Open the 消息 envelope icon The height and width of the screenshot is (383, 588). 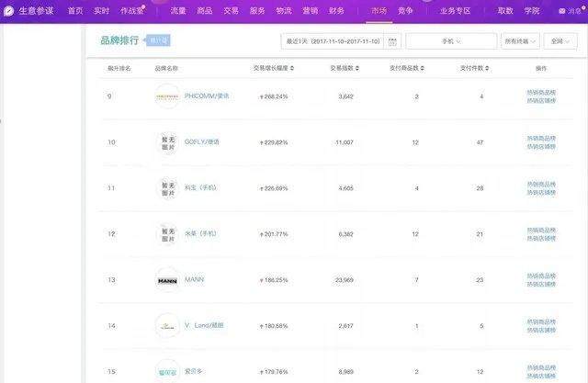pyautogui.click(x=561, y=11)
